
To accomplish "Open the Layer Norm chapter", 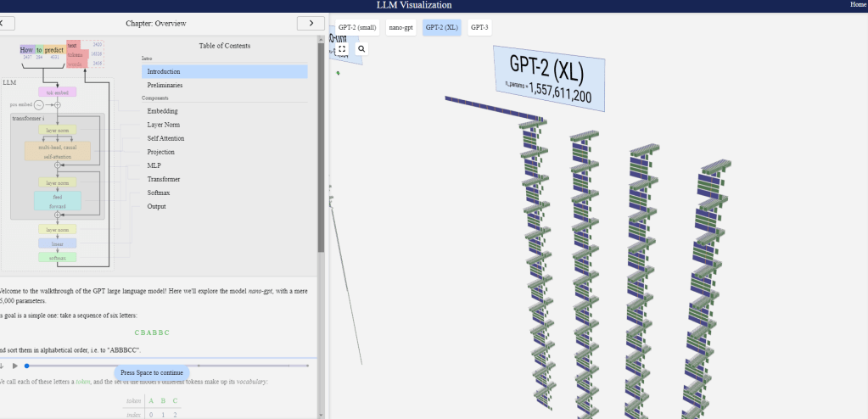I will pyautogui.click(x=163, y=125).
